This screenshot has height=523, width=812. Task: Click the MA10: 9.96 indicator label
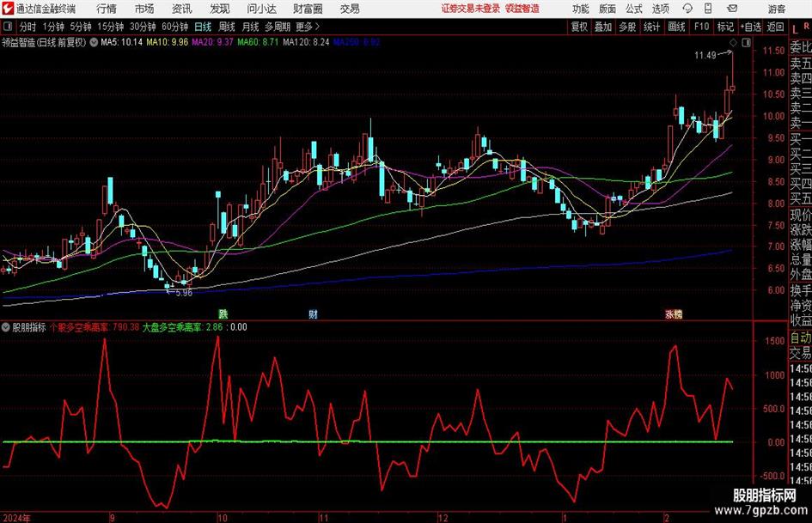[167, 42]
